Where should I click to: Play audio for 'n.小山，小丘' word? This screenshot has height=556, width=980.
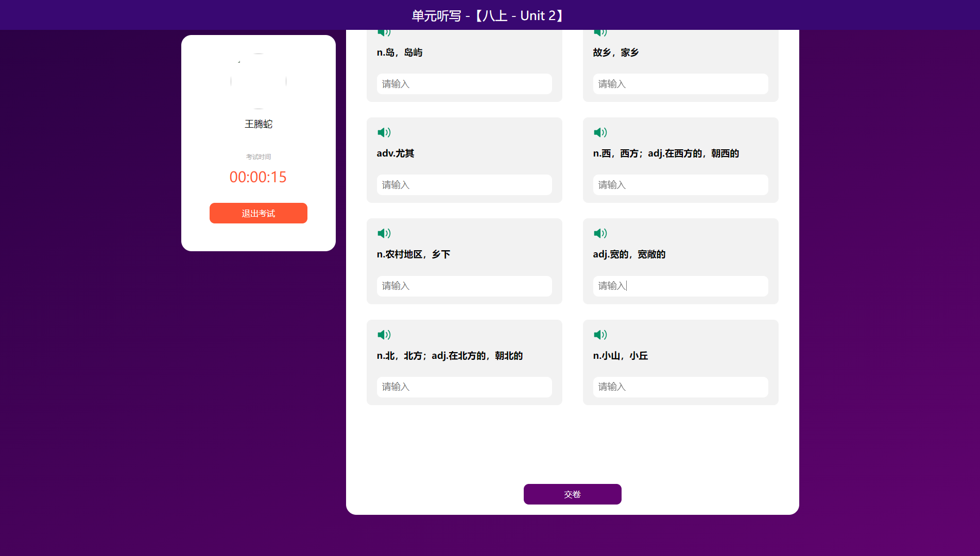tap(600, 335)
